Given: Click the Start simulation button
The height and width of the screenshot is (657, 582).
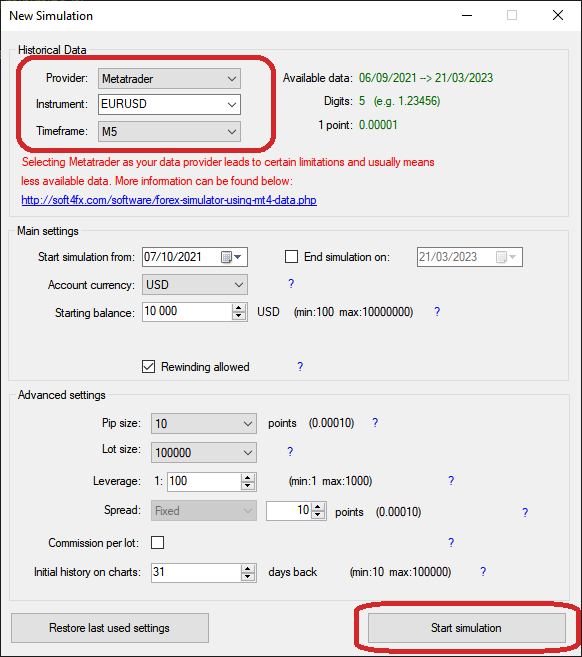Looking at the screenshot, I should point(466,628).
